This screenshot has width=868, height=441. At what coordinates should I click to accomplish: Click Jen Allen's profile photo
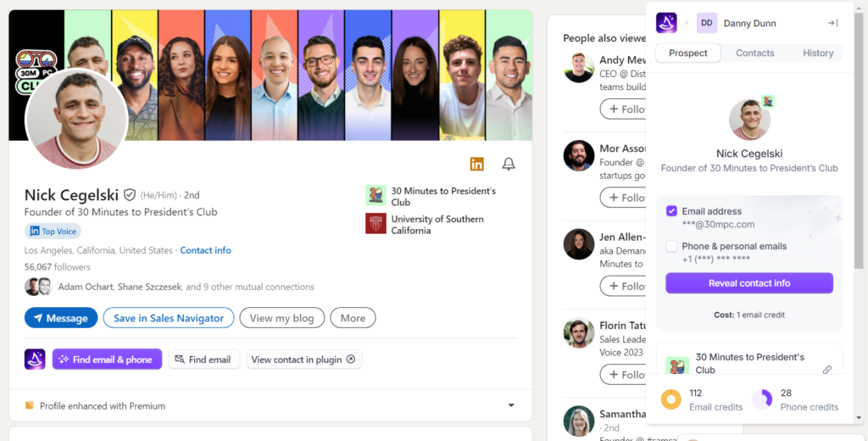click(579, 243)
